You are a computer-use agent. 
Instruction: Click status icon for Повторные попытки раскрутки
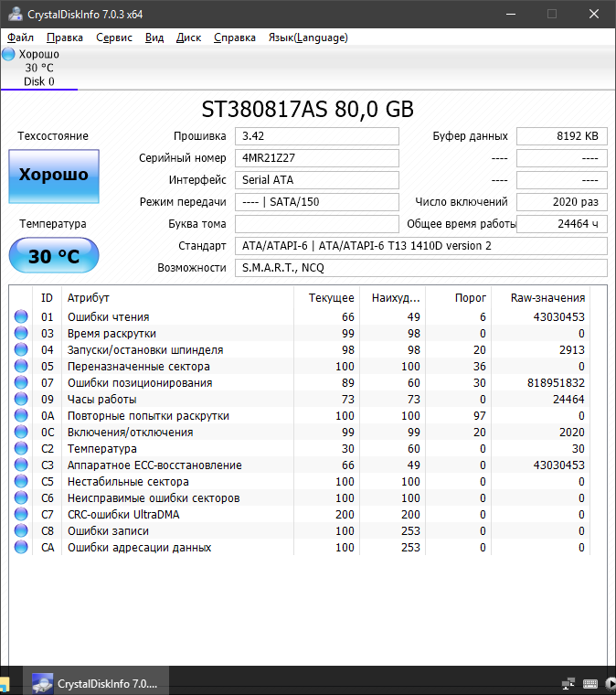tap(21, 415)
